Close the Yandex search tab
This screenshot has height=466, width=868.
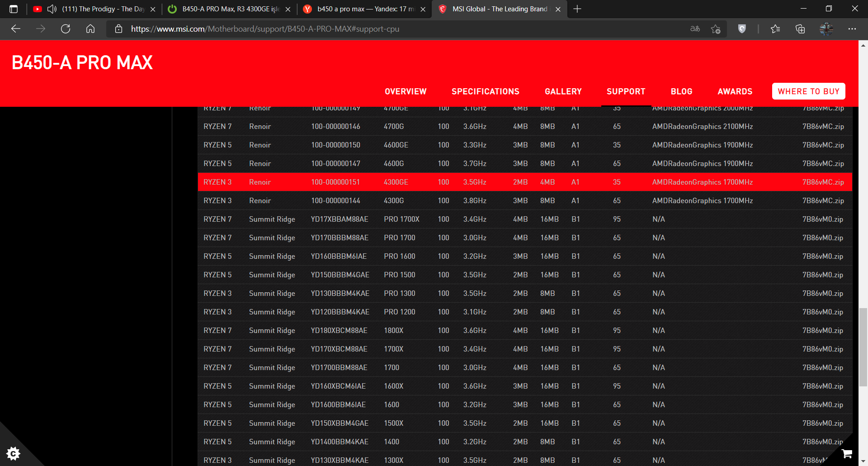pos(423,9)
